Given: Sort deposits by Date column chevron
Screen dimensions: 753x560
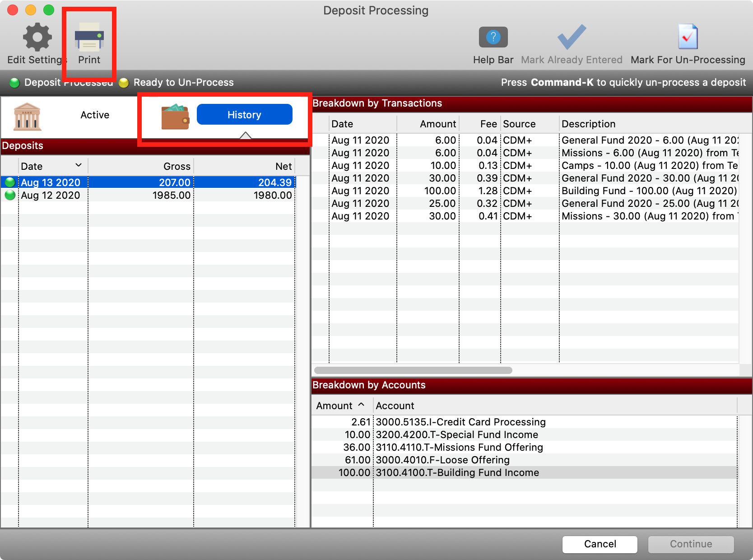Looking at the screenshot, I should coord(79,165).
